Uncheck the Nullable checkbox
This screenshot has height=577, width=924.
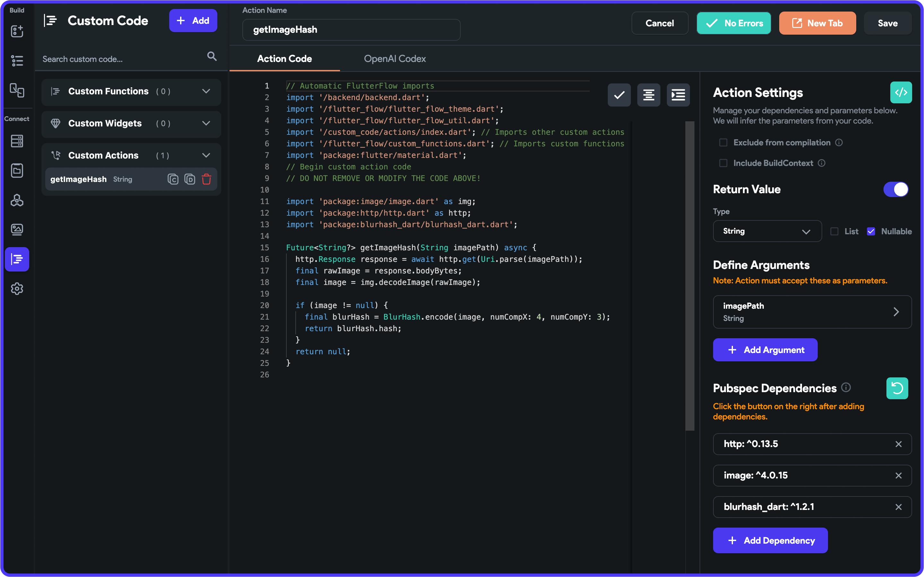coord(871,231)
